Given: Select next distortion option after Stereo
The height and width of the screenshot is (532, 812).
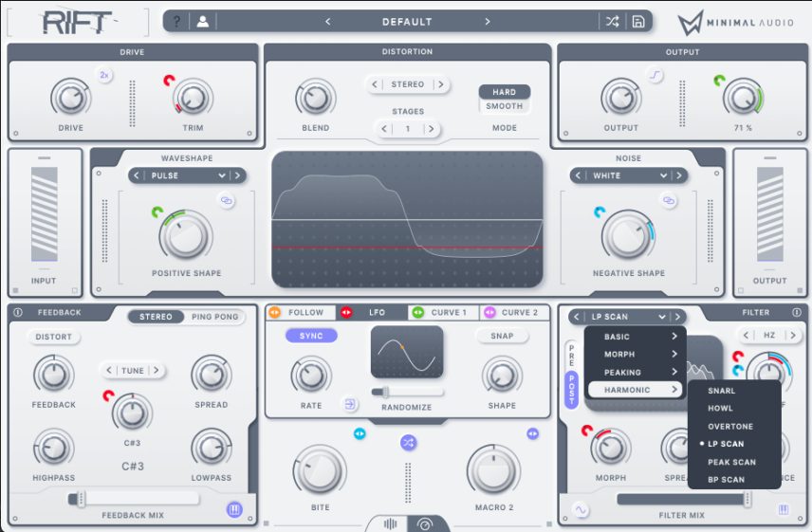Looking at the screenshot, I should 441,84.
